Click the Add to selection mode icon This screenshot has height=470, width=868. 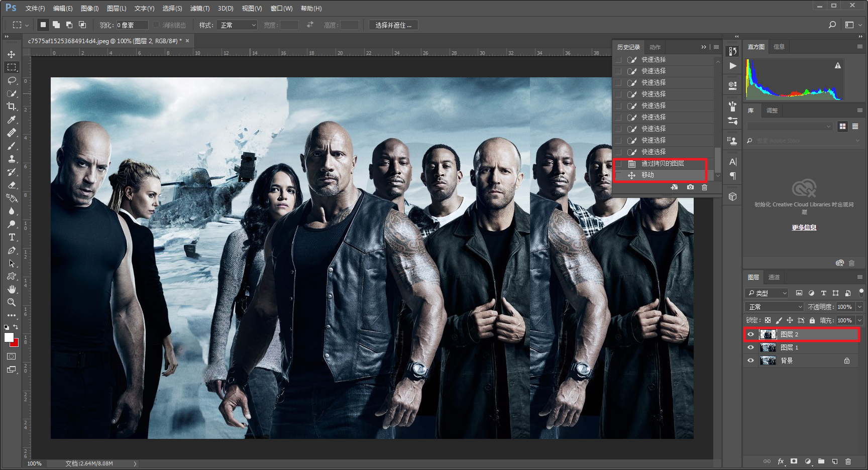(x=56, y=25)
